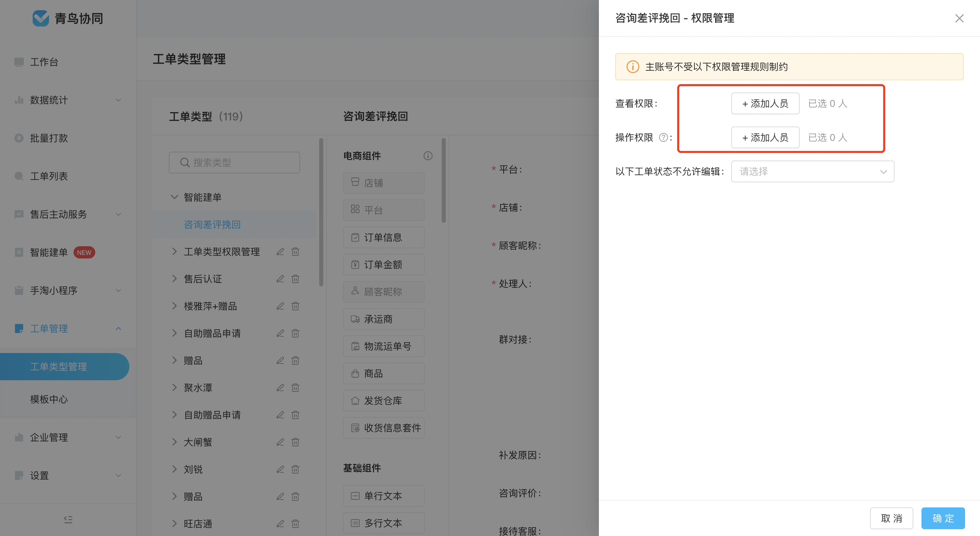Image resolution: width=980 pixels, height=536 pixels.
Task: Expand the 聚水潭 tree group
Action: 174,387
